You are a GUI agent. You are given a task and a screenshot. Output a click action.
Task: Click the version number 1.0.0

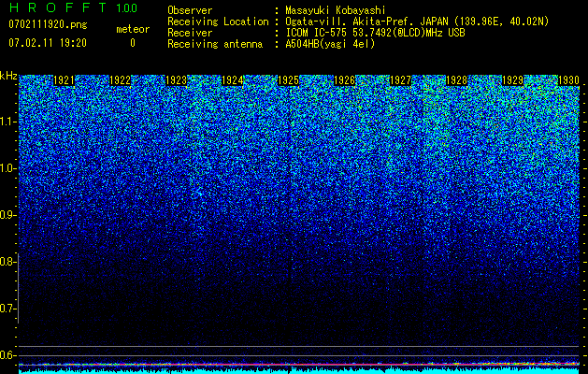pyautogui.click(x=127, y=7)
